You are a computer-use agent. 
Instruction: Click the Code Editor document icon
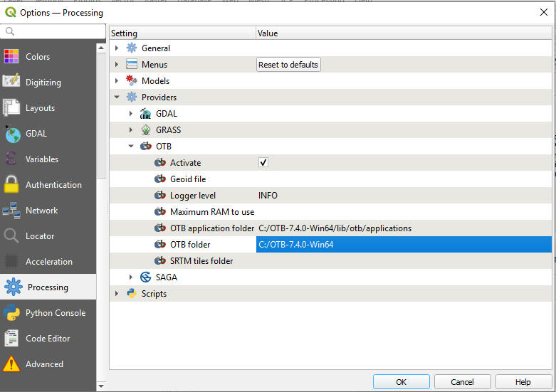click(11, 338)
